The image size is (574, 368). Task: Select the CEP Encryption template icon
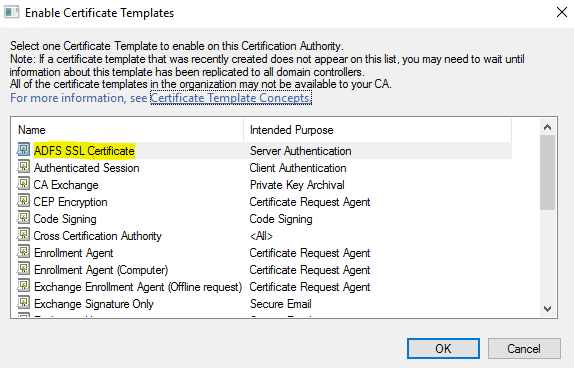click(23, 201)
